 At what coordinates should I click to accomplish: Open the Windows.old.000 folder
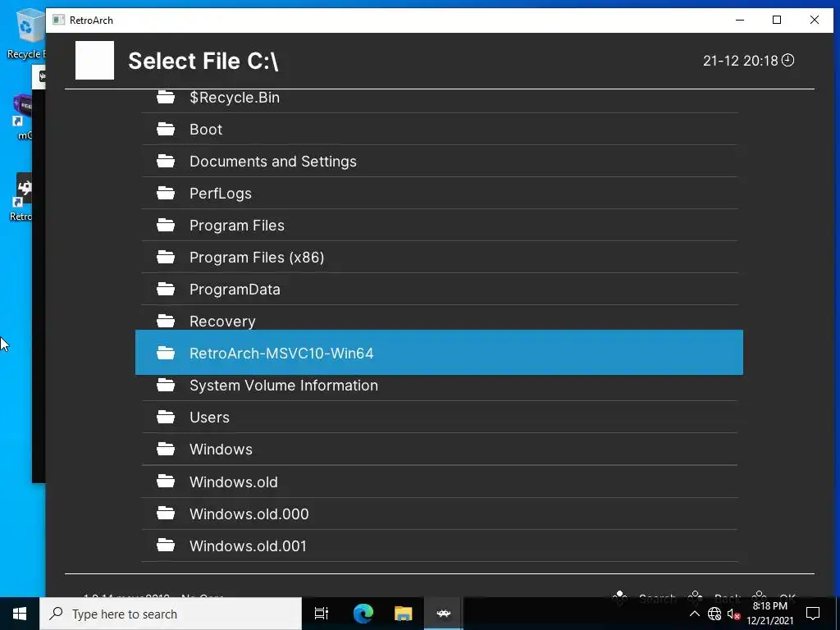coord(440,514)
